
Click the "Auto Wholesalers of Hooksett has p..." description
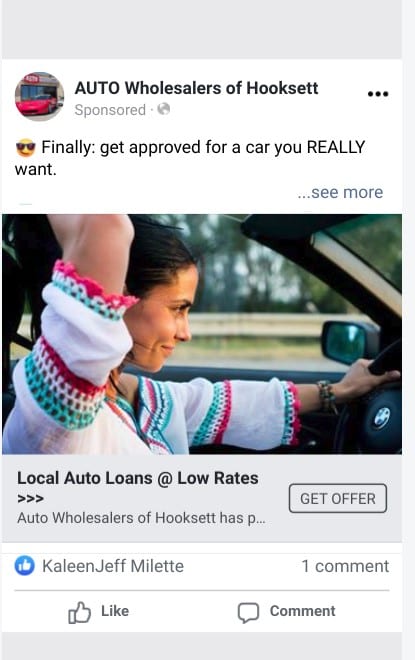(141, 518)
